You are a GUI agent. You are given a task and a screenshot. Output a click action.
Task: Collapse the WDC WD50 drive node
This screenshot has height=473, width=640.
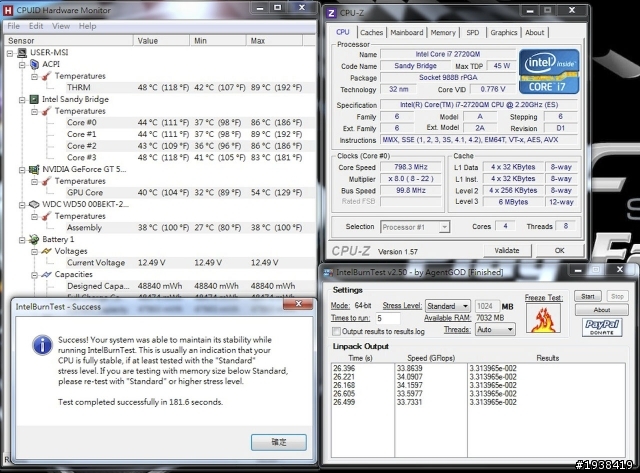tap(22, 205)
